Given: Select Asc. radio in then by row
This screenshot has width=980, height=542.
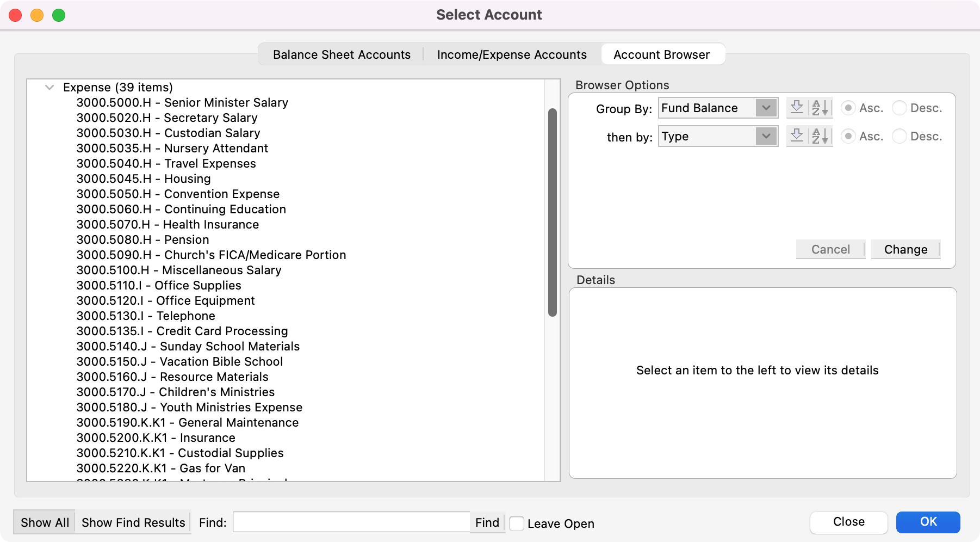Looking at the screenshot, I should 848,136.
